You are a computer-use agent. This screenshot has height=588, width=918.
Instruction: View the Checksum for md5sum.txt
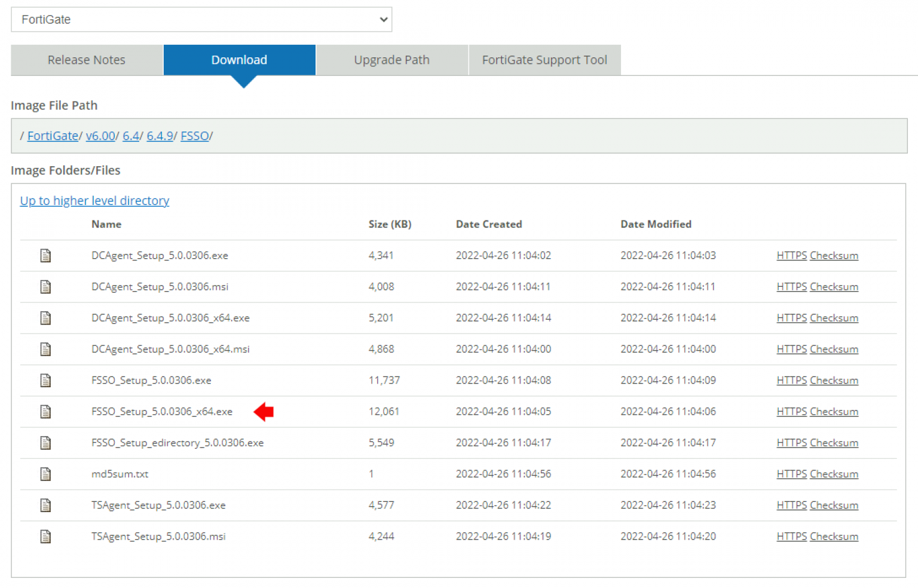[x=834, y=474]
